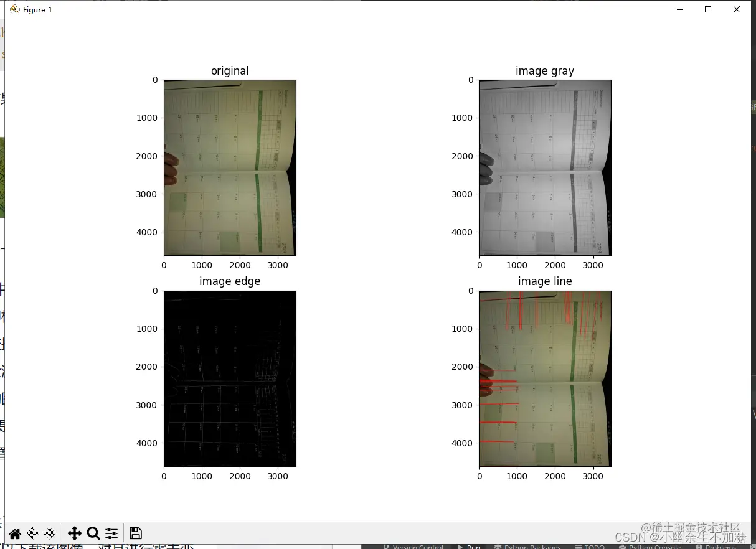Open Python Console tab in IDE behind
Viewport: 756px width, 549px height.
[650, 547]
